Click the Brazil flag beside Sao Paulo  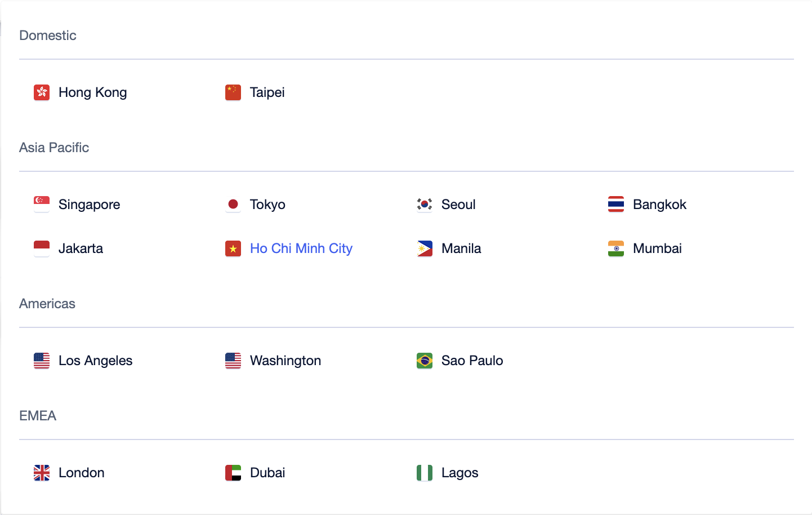tap(425, 361)
